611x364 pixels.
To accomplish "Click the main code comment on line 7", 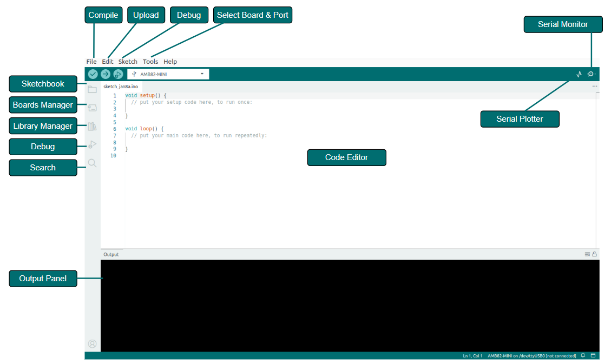I will pos(199,135).
